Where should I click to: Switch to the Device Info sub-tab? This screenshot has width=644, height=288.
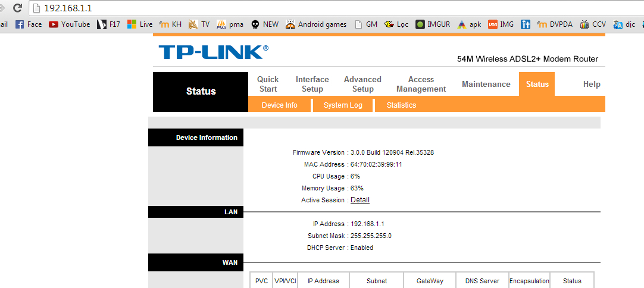(x=279, y=105)
